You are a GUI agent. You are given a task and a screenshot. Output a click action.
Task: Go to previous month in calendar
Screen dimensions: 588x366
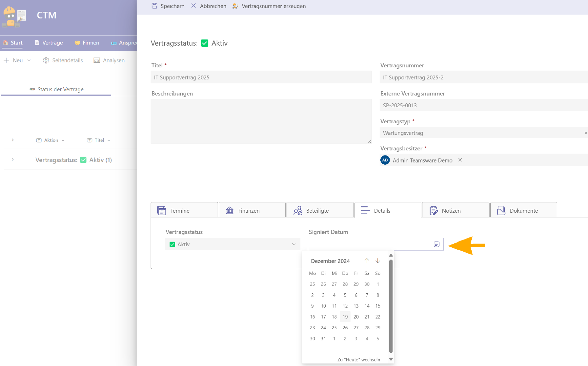coord(367,261)
